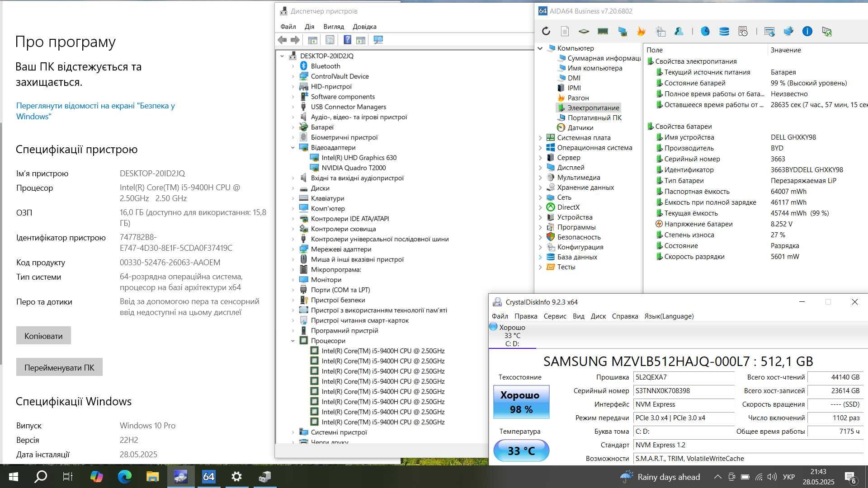Expand Системная плата in AIDA64 tree
868x488 pixels.
pos(540,137)
